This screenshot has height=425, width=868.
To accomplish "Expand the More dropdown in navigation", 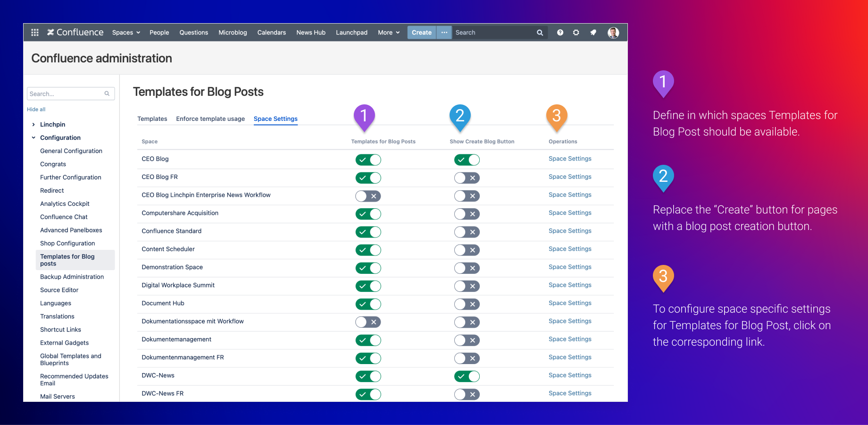I will [389, 33].
